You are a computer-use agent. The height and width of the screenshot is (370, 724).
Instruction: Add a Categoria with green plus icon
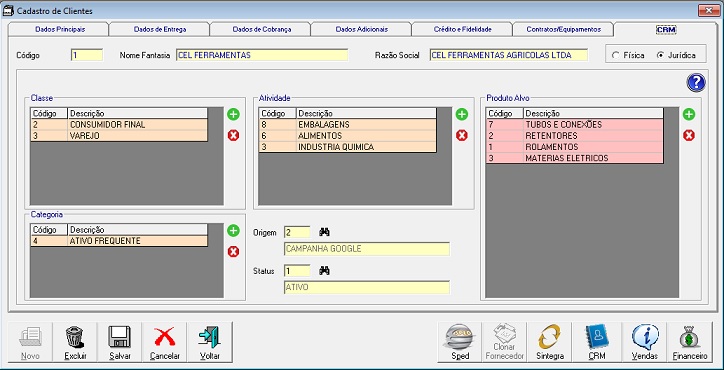pyautogui.click(x=233, y=230)
